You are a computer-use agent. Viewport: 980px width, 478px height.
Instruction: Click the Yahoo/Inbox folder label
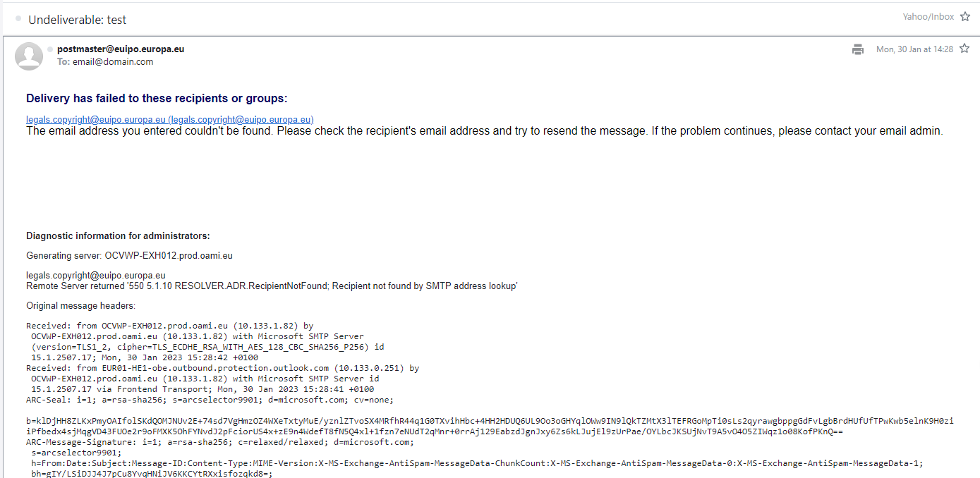pos(928,17)
